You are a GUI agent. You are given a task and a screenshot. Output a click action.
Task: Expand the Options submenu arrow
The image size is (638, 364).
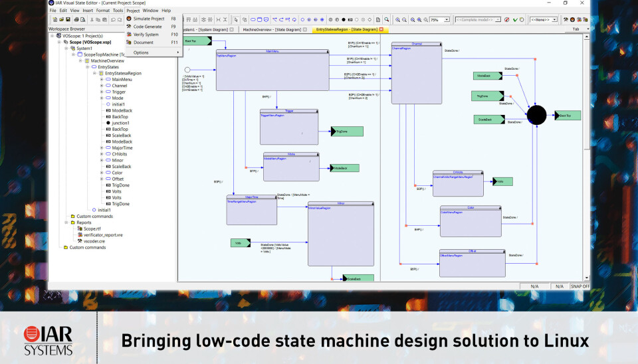178,52
